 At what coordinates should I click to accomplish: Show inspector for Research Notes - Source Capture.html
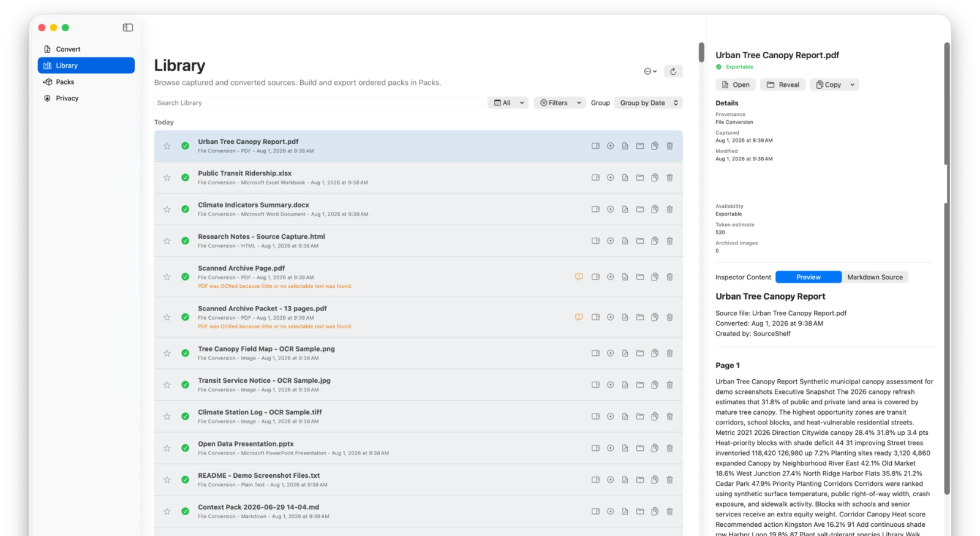pos(595,241)
